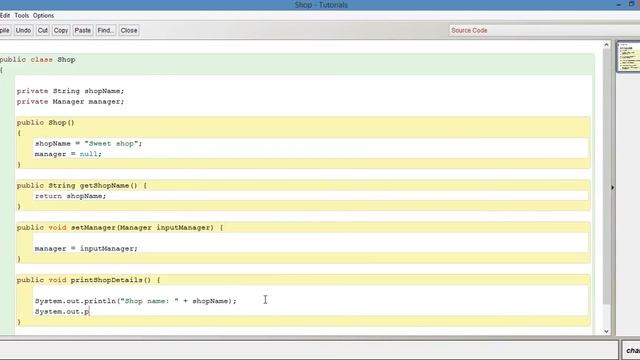
Task: Minimize the Shop editor window
Action: click(619, 4)
